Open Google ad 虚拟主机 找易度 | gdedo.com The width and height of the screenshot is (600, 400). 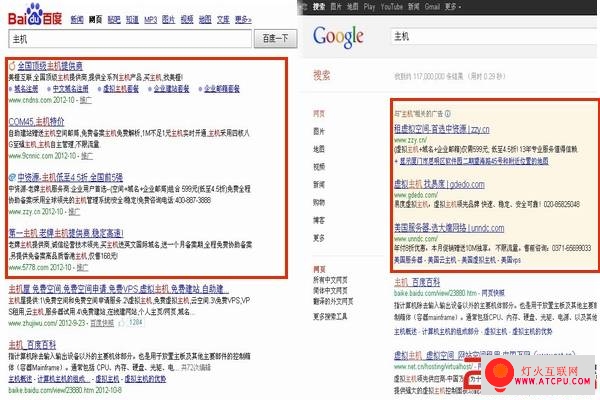439,184
